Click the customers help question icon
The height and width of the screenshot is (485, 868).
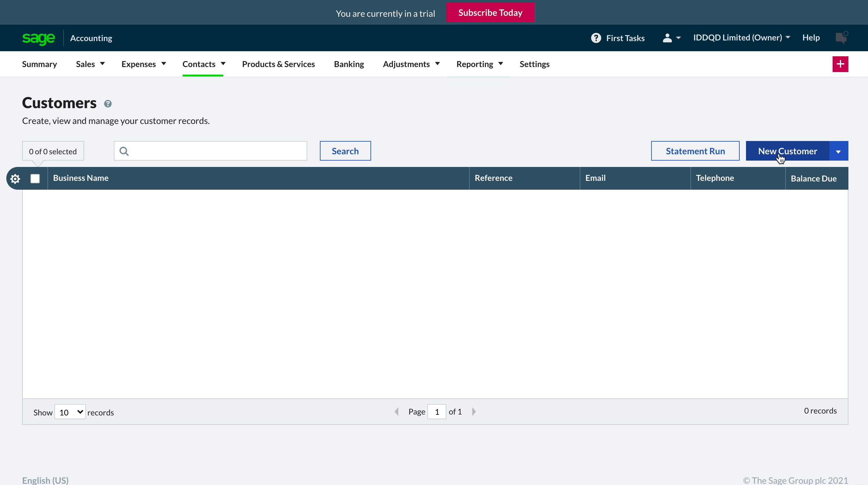click(x=108, y=103)
